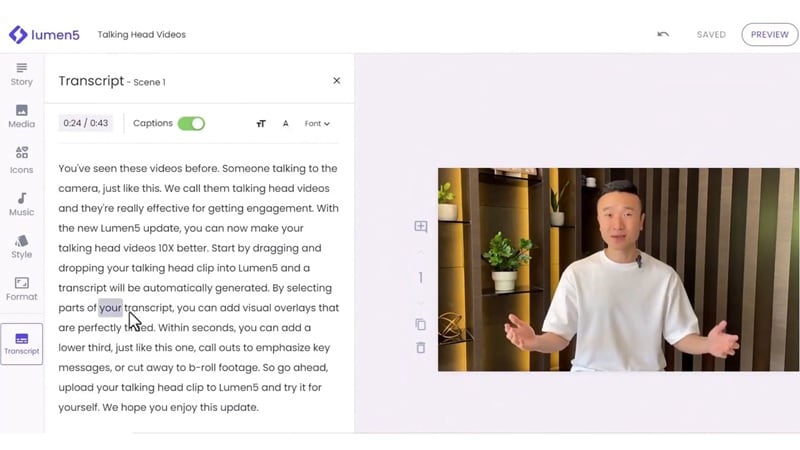Image resolution: width=800 pixels, height=450 pixels.
Task: Click the text size icon
Action: [x=261, y=123]
